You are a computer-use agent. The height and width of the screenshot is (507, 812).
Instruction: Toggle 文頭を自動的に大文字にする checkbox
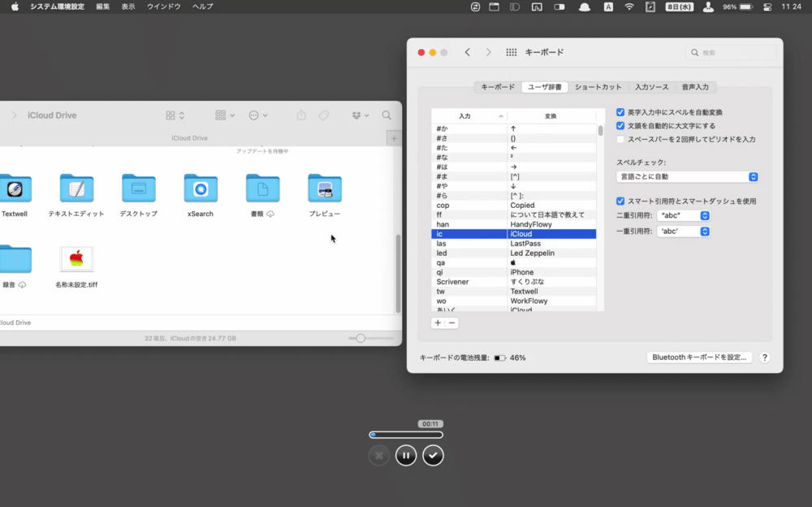(x=620, y=125)
